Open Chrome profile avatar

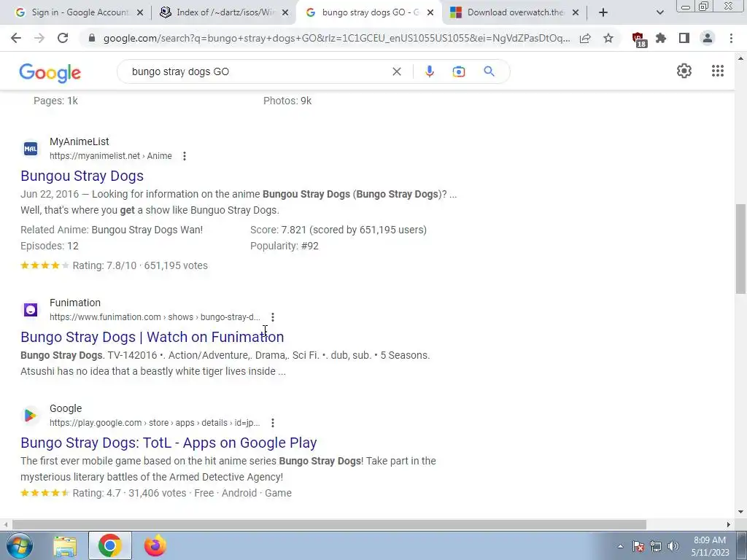[x=708, y=38]
